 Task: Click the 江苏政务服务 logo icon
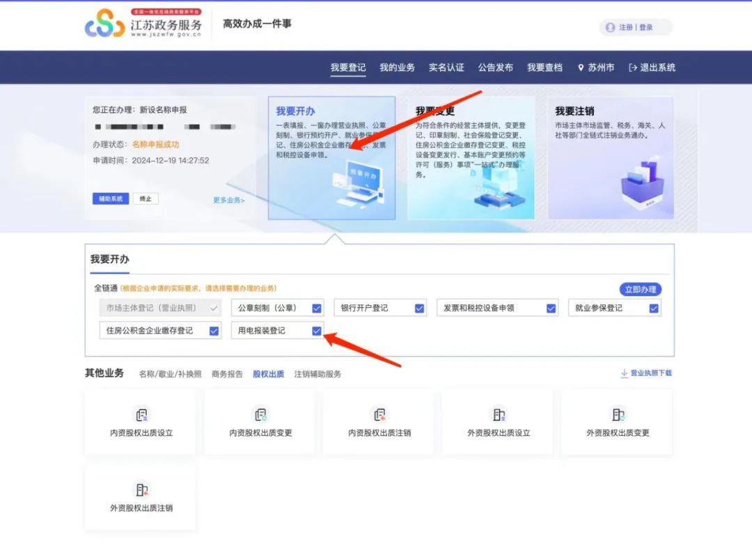[104, 25]
